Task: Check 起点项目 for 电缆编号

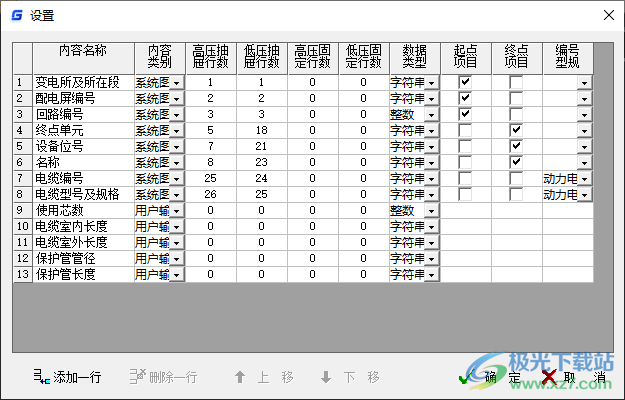Action: coord(465,178)
